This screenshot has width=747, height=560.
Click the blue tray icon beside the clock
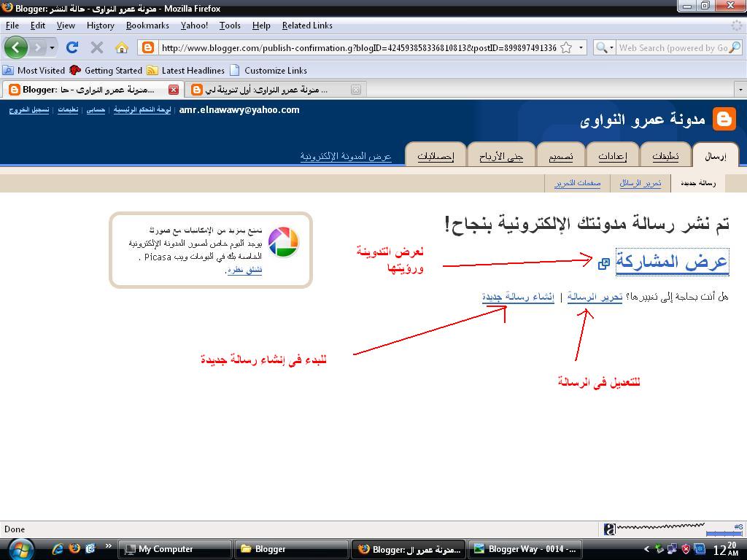click(x=700, y=549)
